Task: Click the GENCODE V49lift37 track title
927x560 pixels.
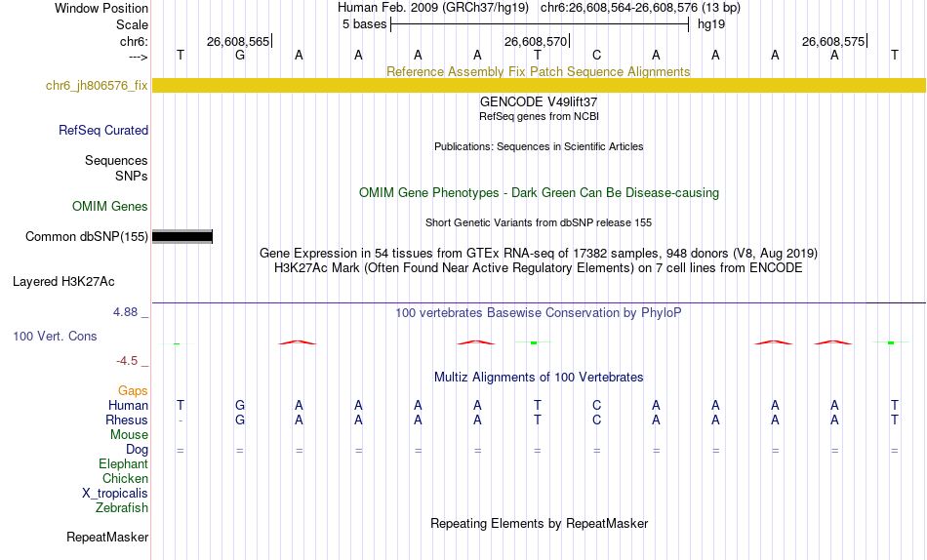Action: coord(539,102)
